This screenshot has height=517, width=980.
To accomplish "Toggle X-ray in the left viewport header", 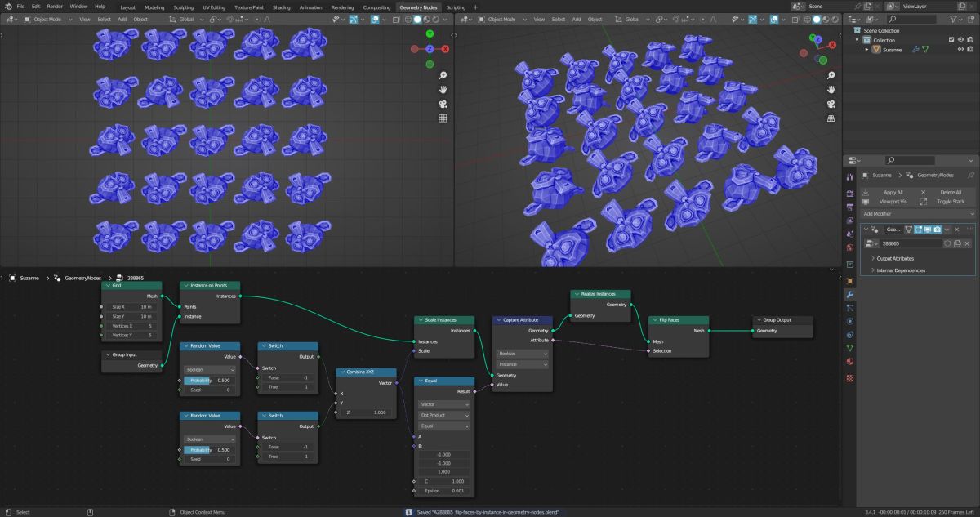I will pyautogui.click(x=396, y=19).
